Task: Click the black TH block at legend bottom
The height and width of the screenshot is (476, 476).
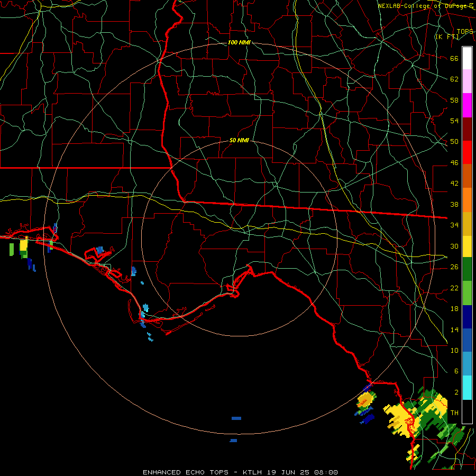Action: click(x=467, y=411)
